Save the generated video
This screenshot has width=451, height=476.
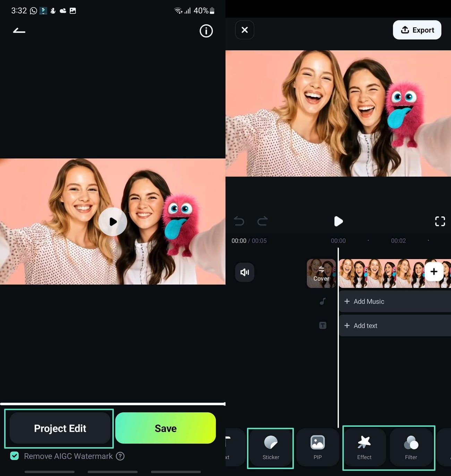165,428
